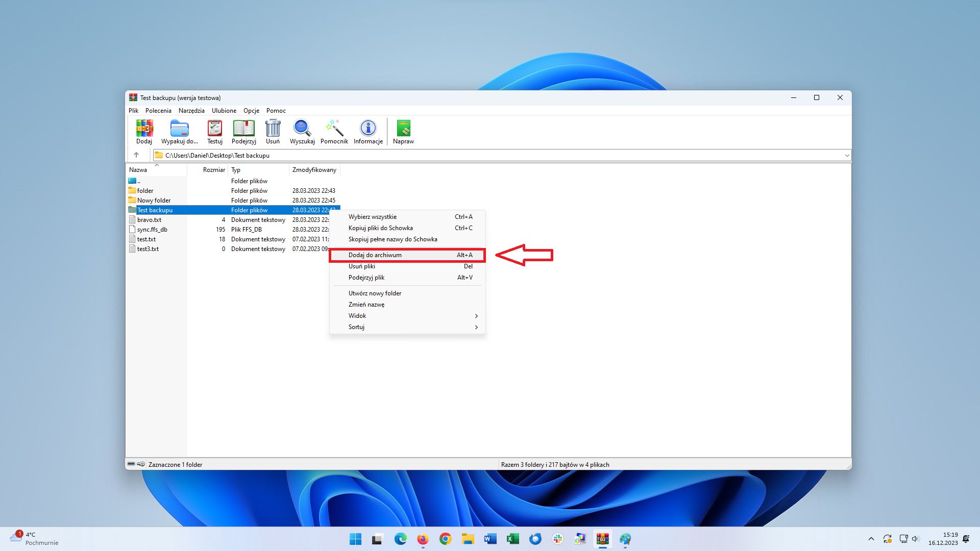
Task: Click the up-arrow folder navigation button
Action: [x=137, y=155]
